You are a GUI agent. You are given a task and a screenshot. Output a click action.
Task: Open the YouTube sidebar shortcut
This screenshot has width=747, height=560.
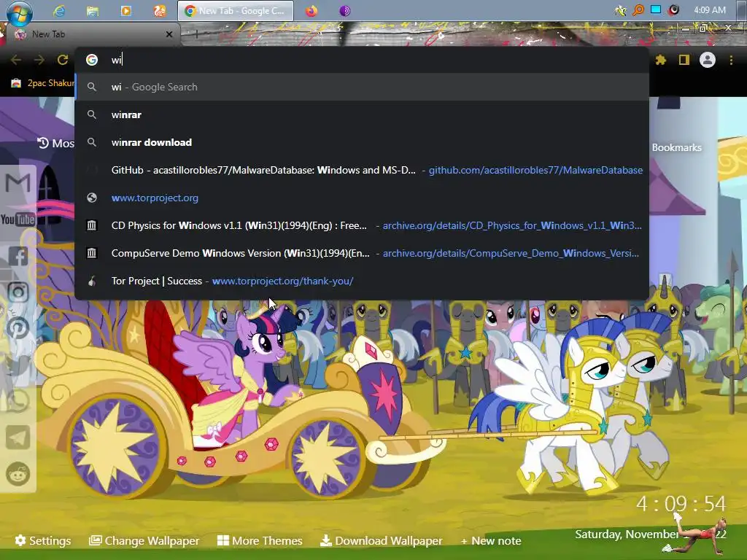(18, 219)
